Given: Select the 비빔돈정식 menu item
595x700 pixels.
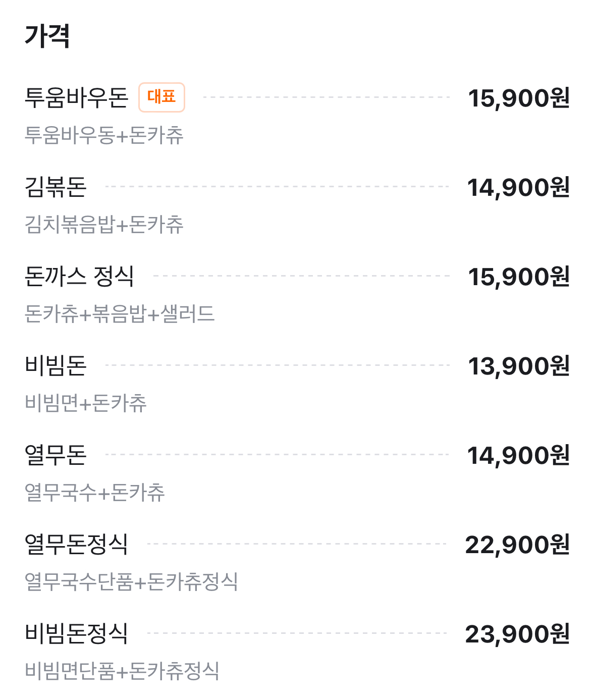Looking at the screenshot, I should click(x=76, y=633).
